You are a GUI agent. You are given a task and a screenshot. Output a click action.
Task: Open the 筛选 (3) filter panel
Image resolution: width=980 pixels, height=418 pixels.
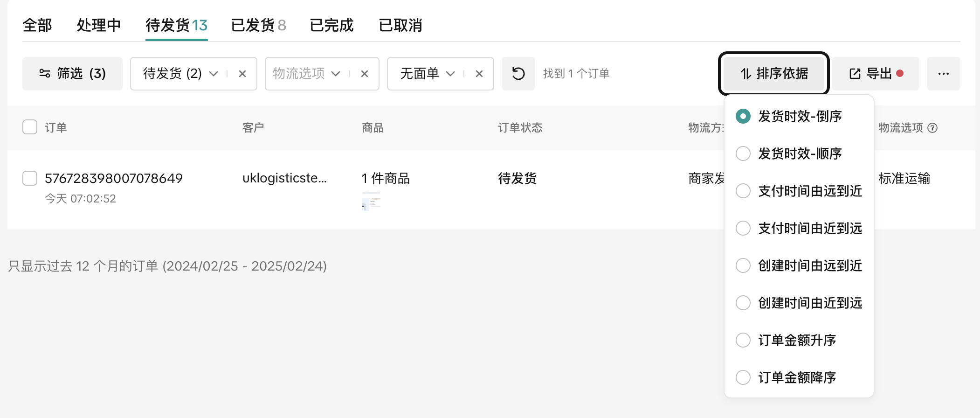click(x=72, y=74)
